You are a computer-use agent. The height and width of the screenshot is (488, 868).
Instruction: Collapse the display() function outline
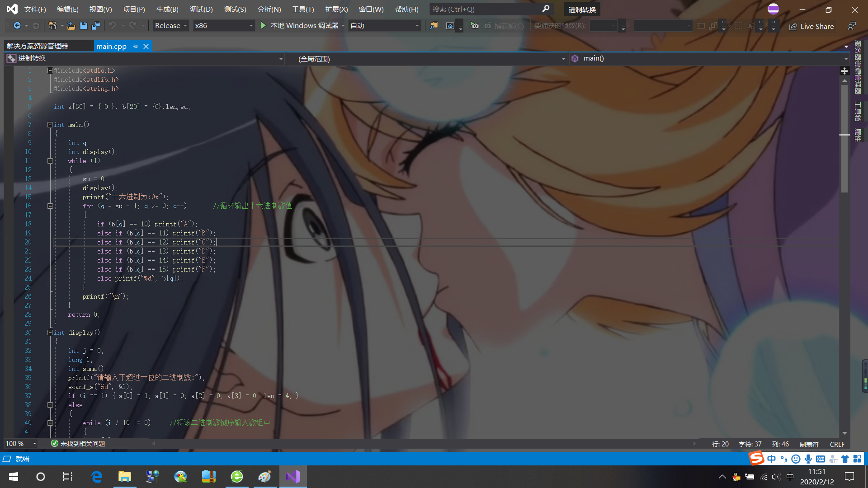coord(50,333)
